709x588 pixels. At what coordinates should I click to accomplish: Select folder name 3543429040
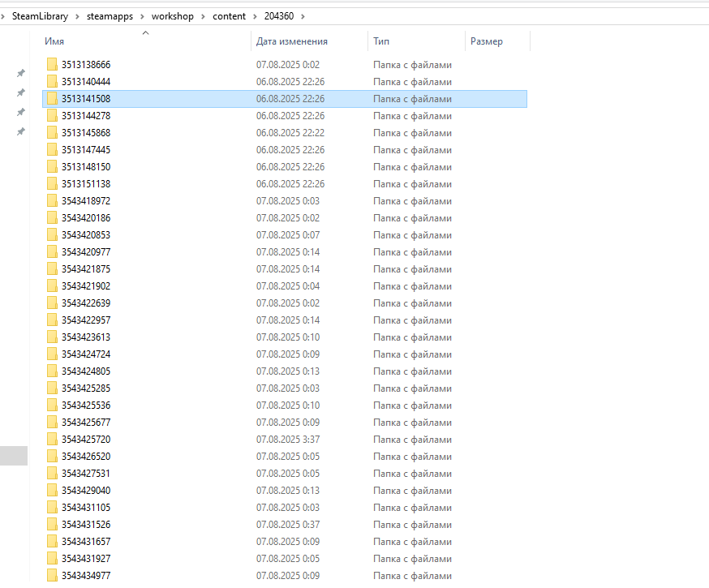(86, 491)
